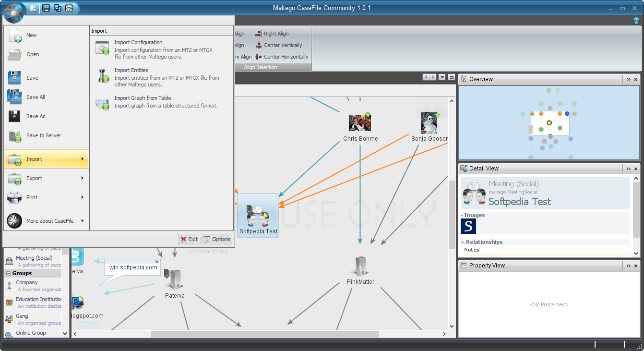Click the graph horizontal scrollbar thumb

click(x=265, y=334)
